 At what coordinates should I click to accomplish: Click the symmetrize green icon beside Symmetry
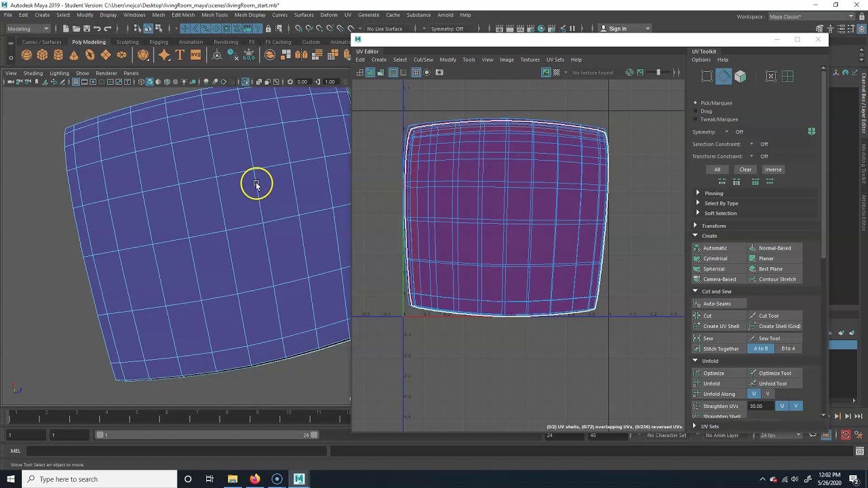coord(812,131)
